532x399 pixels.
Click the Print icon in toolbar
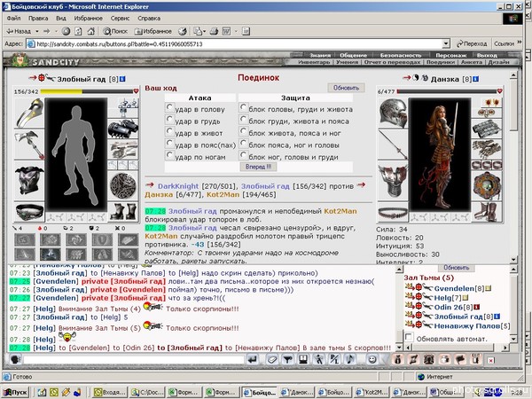[x=214, y=31]
